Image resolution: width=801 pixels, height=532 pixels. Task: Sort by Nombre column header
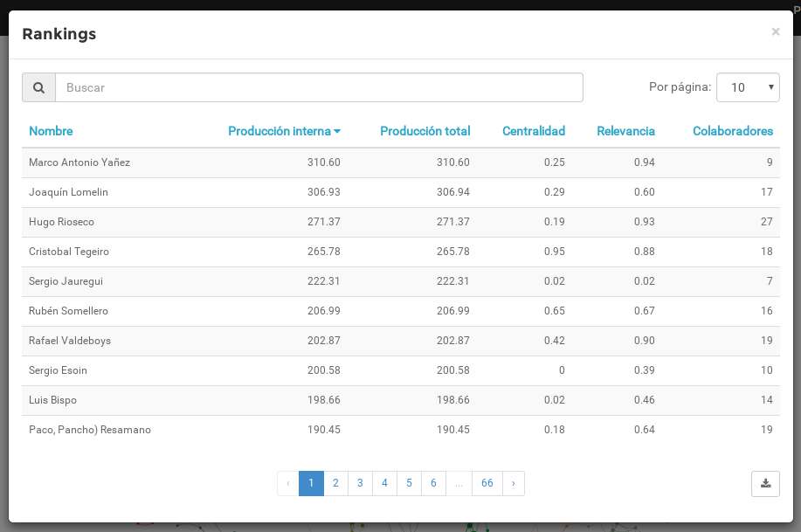pyautogui.click(x=51, y=131)
